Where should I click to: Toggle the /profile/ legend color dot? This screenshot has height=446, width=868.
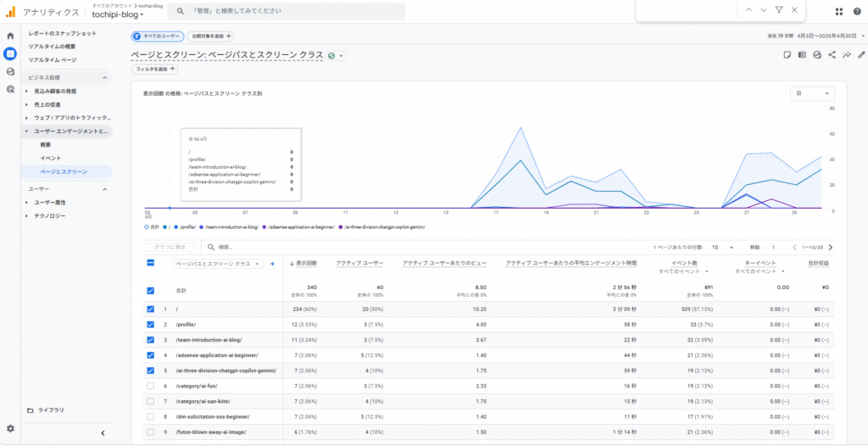pyautogui.click(x=176, y=227)
